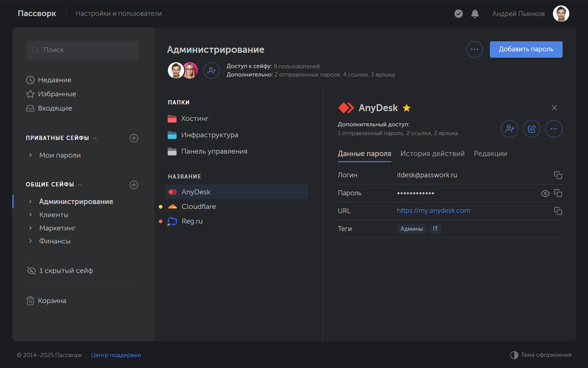Switch to Данные пароля tab

coord(364,154)
